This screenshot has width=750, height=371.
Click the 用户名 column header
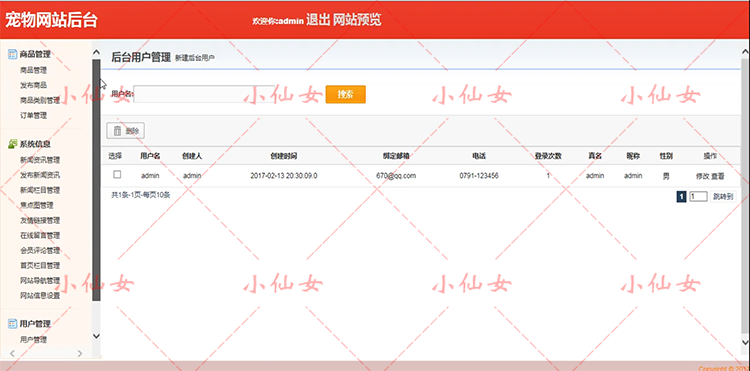150,156
